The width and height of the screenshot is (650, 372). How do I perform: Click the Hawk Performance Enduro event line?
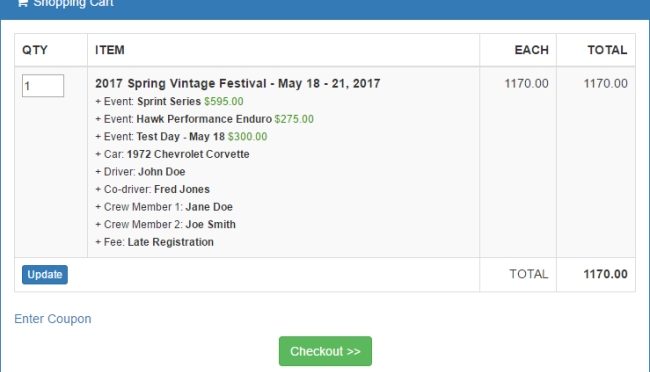coord(204,119)
